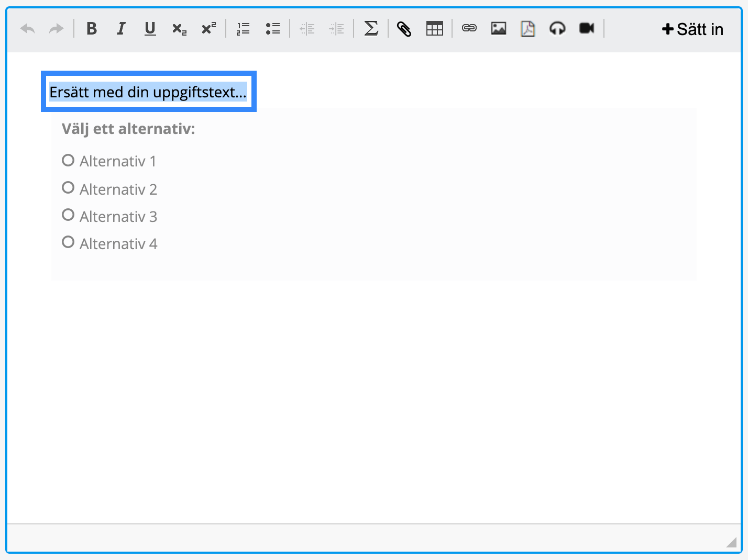Apply superscript formatting
The width and height of the screenshot is (748, 560).
tap(208, 29)
